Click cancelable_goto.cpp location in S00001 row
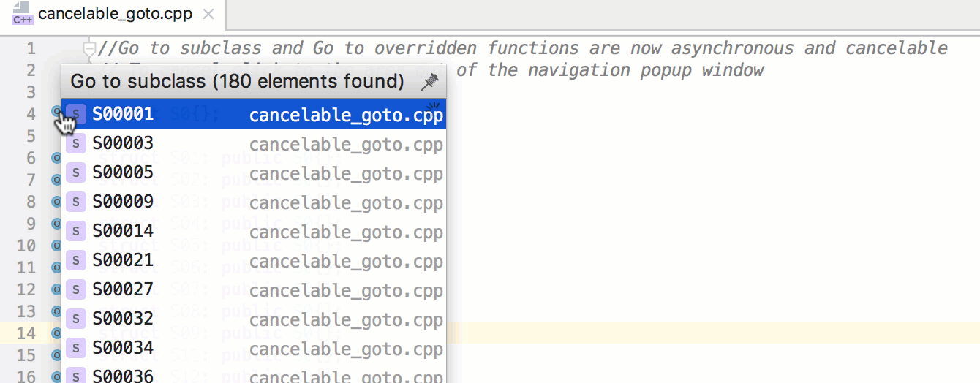Viewport: 980px width, 383px height. (346, 115)
